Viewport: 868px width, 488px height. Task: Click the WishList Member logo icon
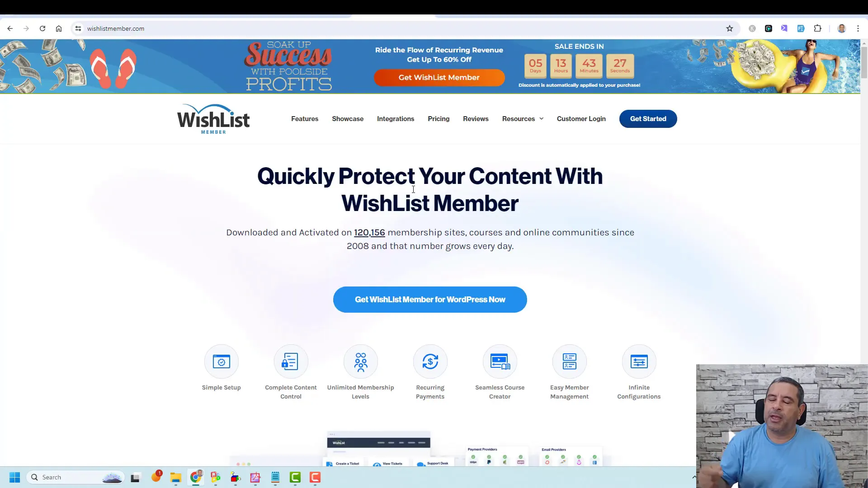pos(213,118)
